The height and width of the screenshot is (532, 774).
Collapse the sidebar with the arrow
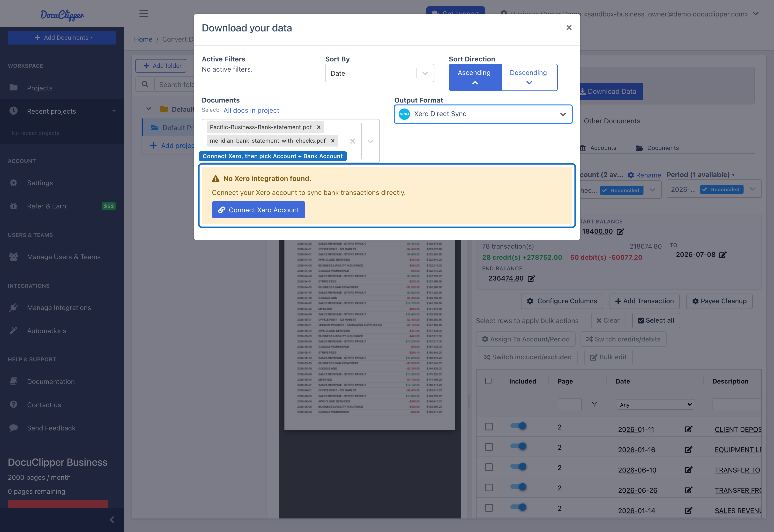pos(112,520)
